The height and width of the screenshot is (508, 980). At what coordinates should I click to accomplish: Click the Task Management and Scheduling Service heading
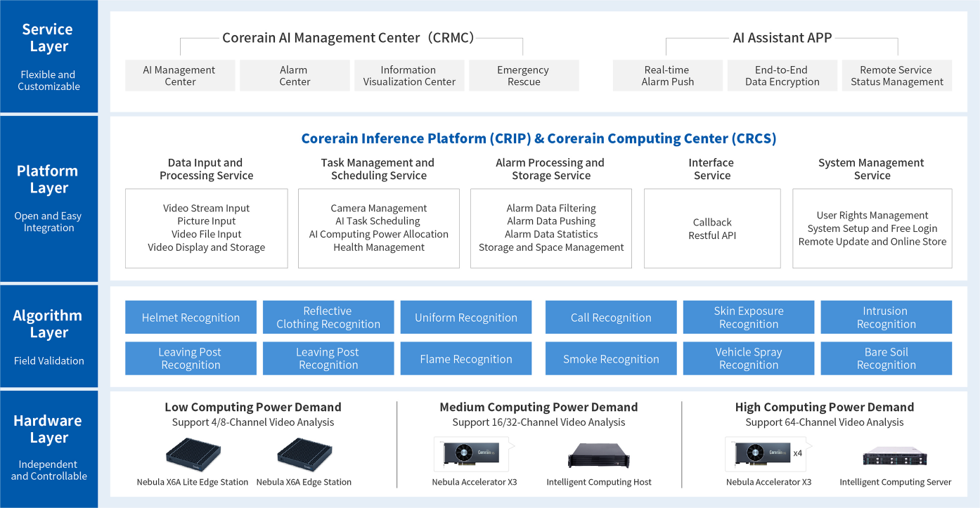tap(378, 169)
